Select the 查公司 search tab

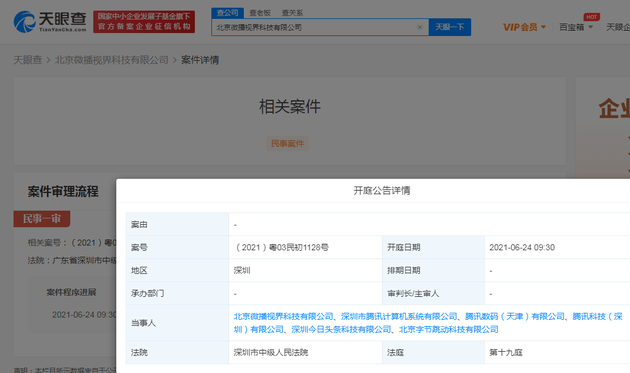pos(227,13)
